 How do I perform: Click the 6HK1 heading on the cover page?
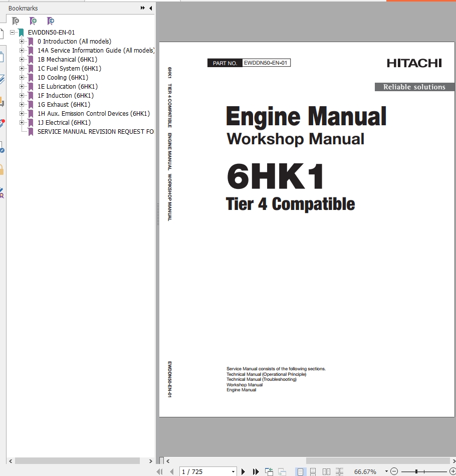276,176
